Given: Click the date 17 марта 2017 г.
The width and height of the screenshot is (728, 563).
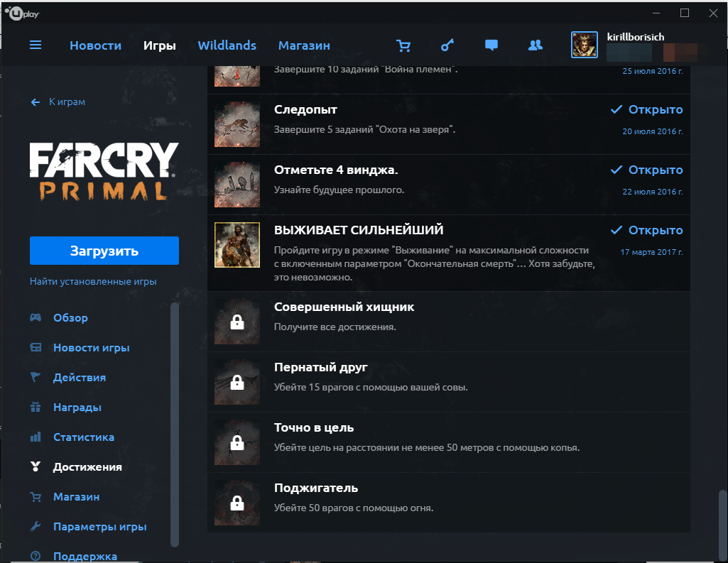Looking at the screenshot, I should (x=652, y=252).
